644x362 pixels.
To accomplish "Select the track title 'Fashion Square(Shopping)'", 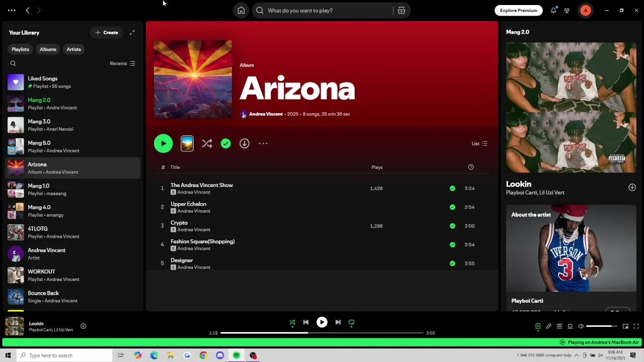I will tap(202, 242).
